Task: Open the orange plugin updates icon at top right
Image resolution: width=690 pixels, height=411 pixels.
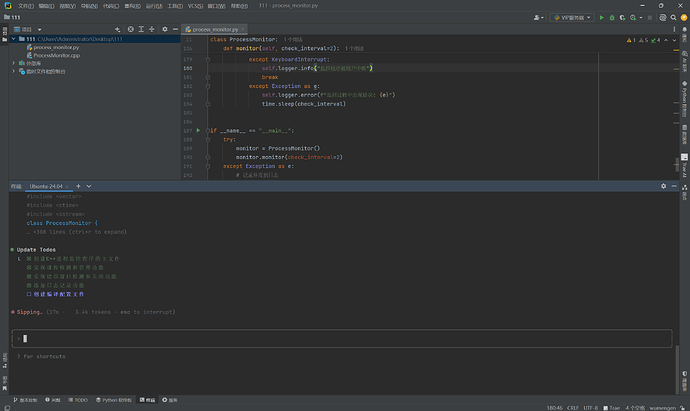Action: click(x=684, y=18)
